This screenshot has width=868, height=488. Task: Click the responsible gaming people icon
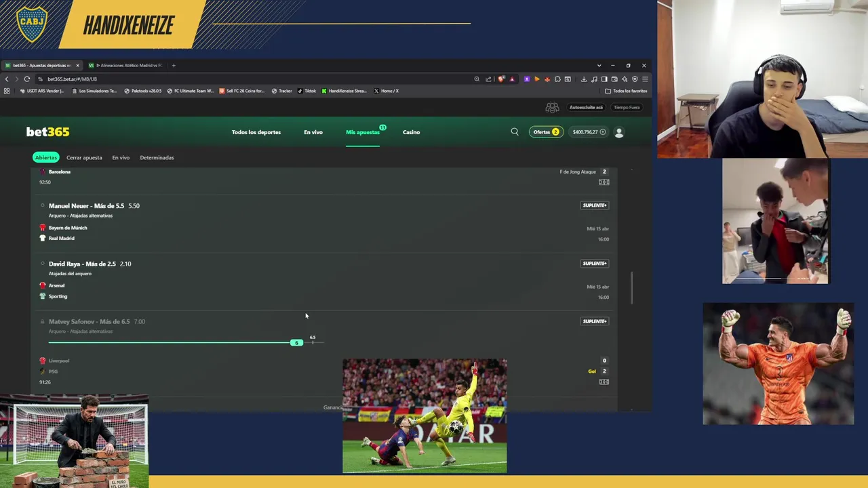point(552,107)
